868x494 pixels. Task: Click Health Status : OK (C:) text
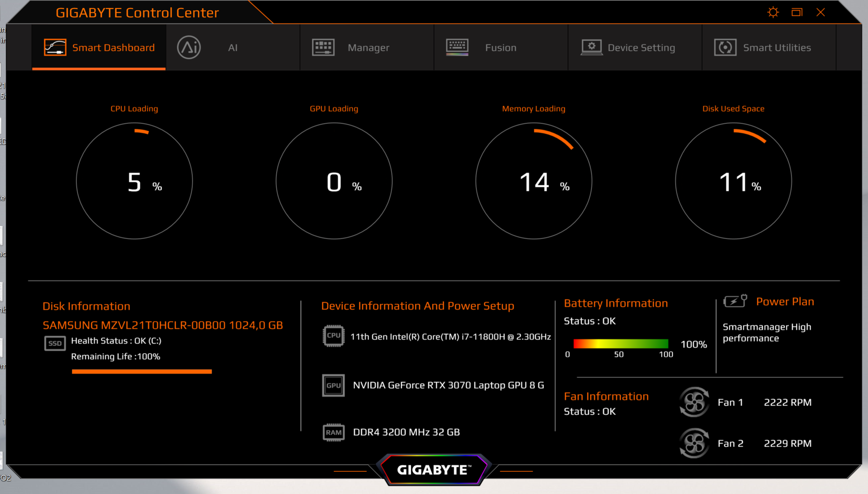tap(116, 341)
